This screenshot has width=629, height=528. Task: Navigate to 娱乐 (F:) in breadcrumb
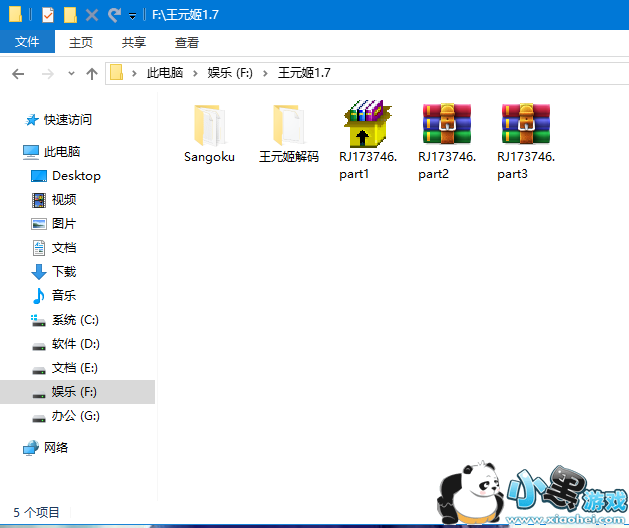230,73
